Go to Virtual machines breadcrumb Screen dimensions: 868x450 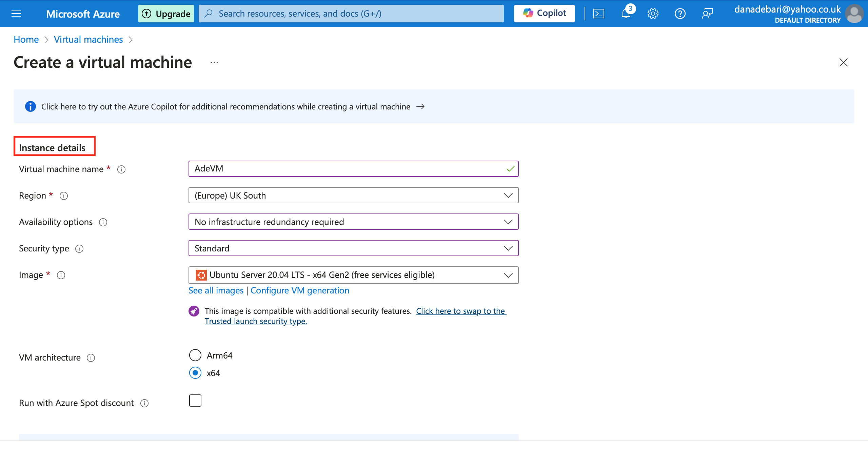click(x=88, y=40)
